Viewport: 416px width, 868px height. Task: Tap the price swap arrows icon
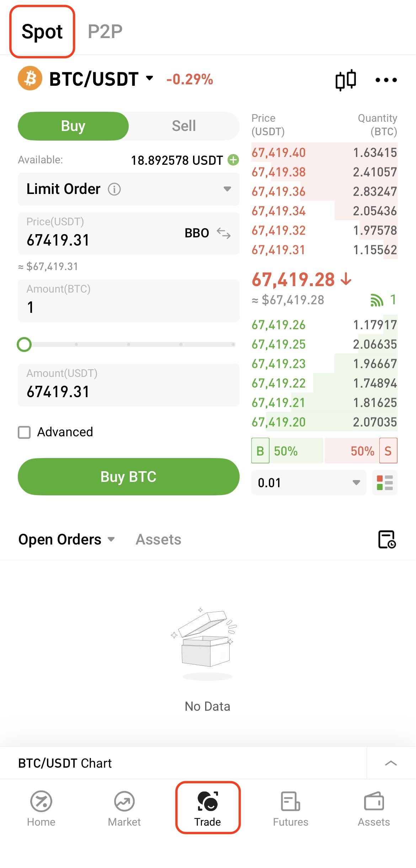(x=224, y=233)
